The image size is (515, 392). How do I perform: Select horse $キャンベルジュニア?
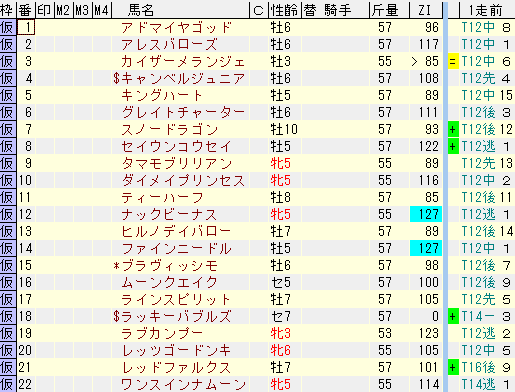[x=179, y=78]
